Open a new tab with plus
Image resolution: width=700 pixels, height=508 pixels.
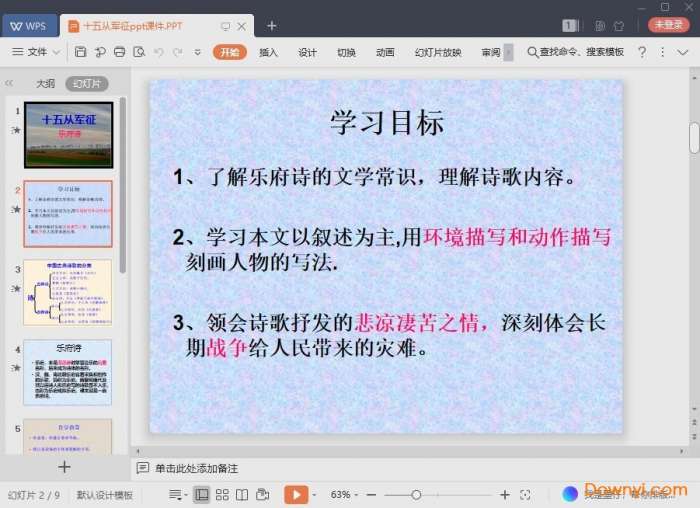point(271,26)
